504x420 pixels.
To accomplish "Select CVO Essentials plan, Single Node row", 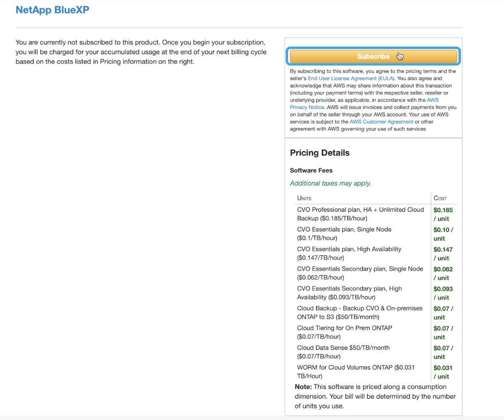I will pyautogui.click(x=344, y=234).
